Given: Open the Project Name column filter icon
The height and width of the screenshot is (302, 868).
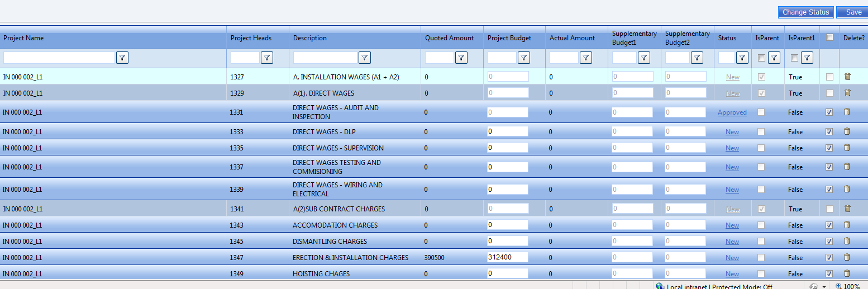Looking at the screenshot, I should 122,58.
